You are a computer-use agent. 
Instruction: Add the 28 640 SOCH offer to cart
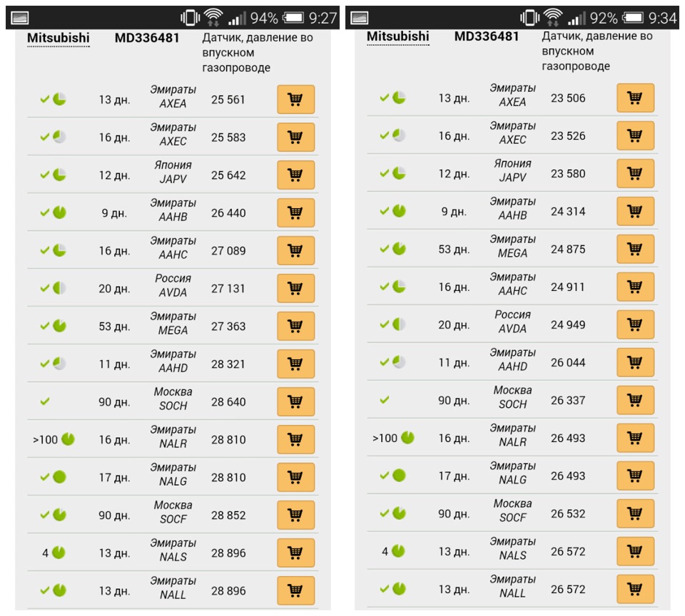click(x=295, y=401)
